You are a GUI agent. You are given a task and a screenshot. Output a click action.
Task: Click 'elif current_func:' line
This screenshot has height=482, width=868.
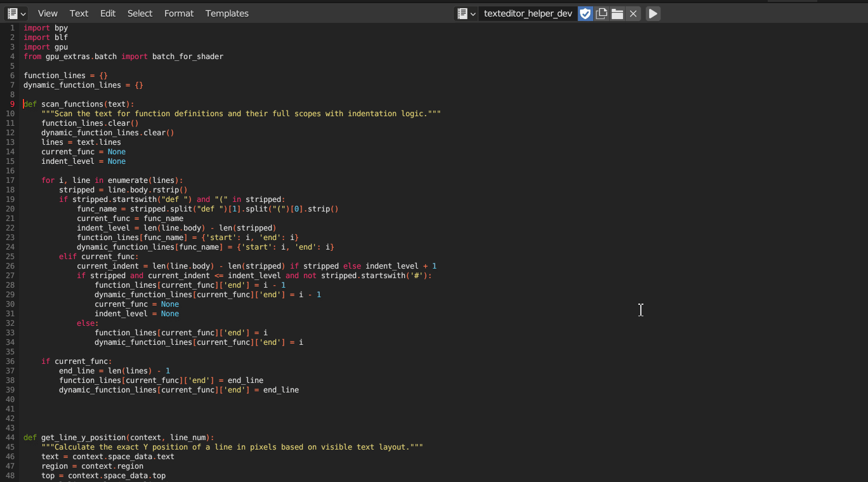[99, 257]
